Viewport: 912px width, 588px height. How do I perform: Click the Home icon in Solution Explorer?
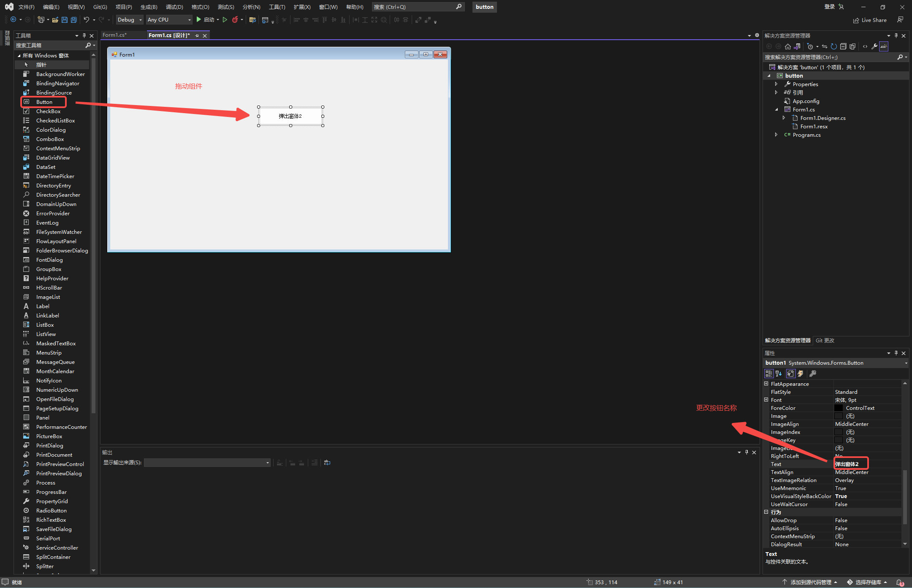[788, 46]
